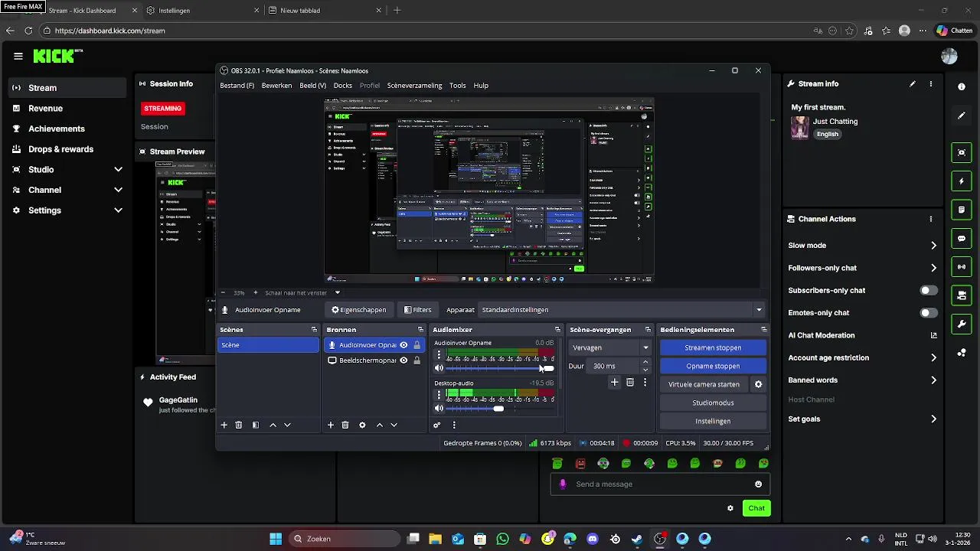Open Slow mode chevron
980x551 pixels.
[x=933, y=246]
